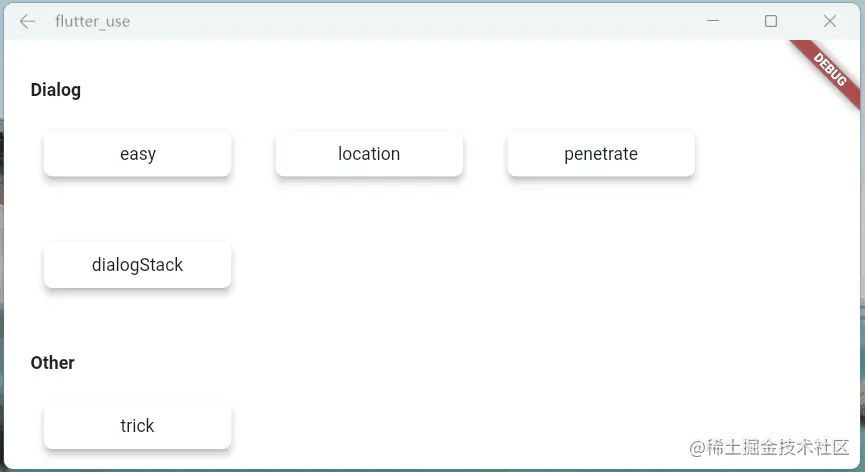
Task: Maximize the flutter_use window
Action: tap(771, 21)
